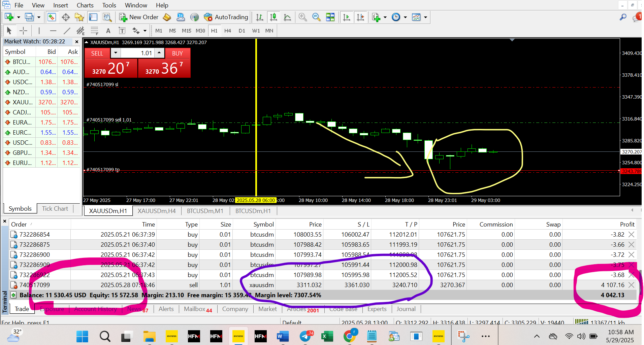The height and width of the screenshot is (345, 644).
Task: Open the Charts menu
Action: click(85, 5)
